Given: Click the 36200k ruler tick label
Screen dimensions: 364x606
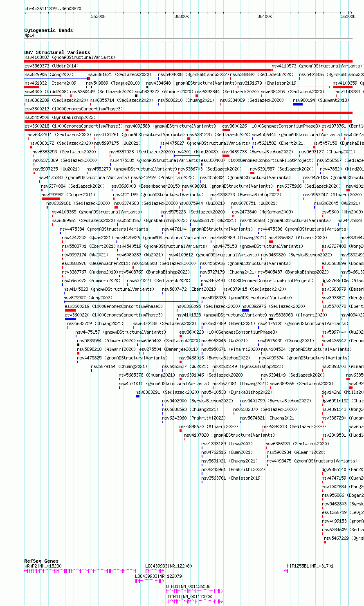Looking at the screenshot, I should 98,16.
